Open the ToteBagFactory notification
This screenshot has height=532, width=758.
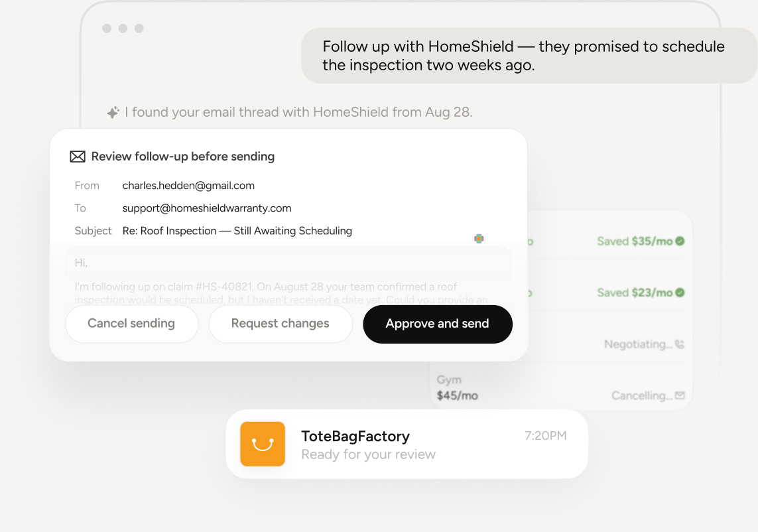407,444
